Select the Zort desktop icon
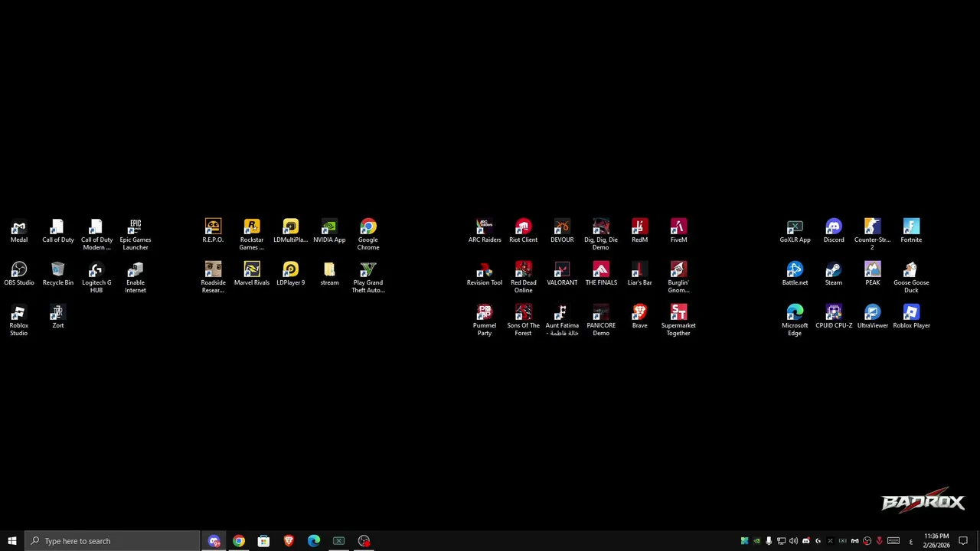 coord(58,318)
